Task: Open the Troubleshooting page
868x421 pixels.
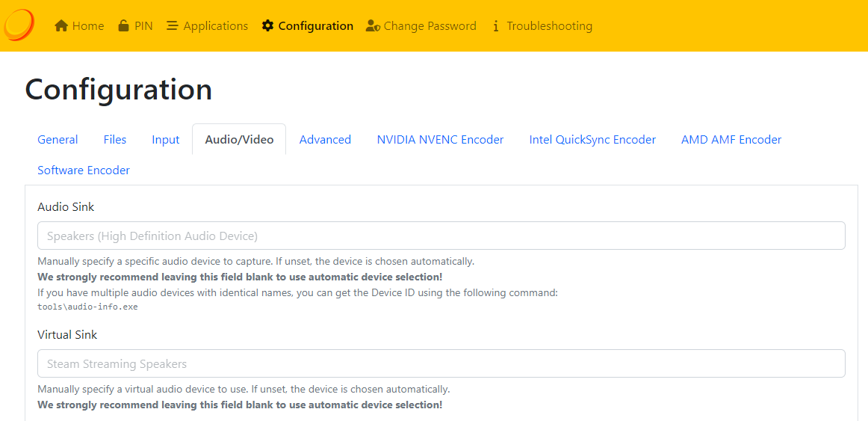Action: (x=542, y=26)
